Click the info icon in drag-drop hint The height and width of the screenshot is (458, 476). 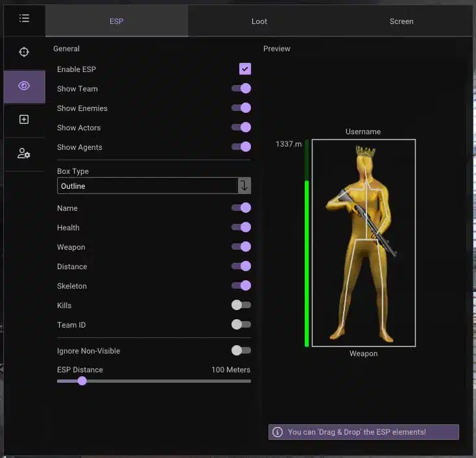pos(278,432)
